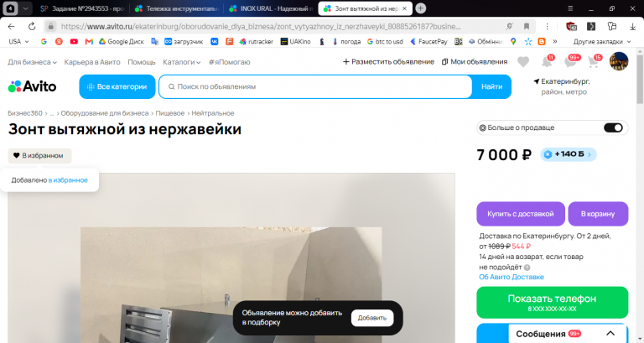Viewport: 644px width, 343px height.
Task: Click the browser address bar URL
Action: 261,26
